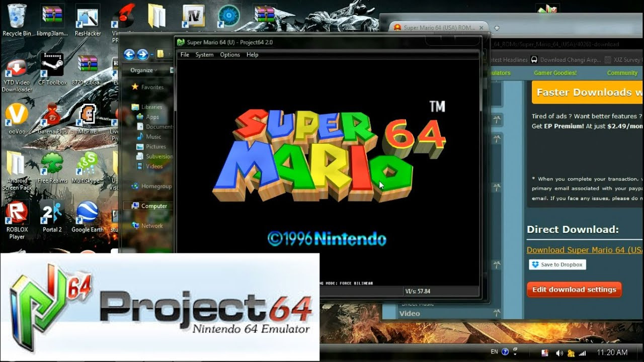Click Explorer's Forward arrow button
The height and width of the screenshot is (362, 644).
(143, 54)
